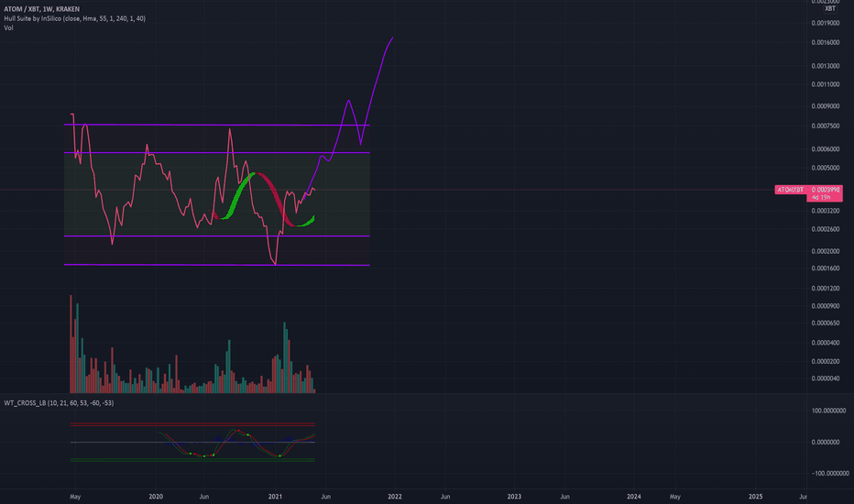
Task: Click the 0.0009000 price axis label
Action: 825,106
